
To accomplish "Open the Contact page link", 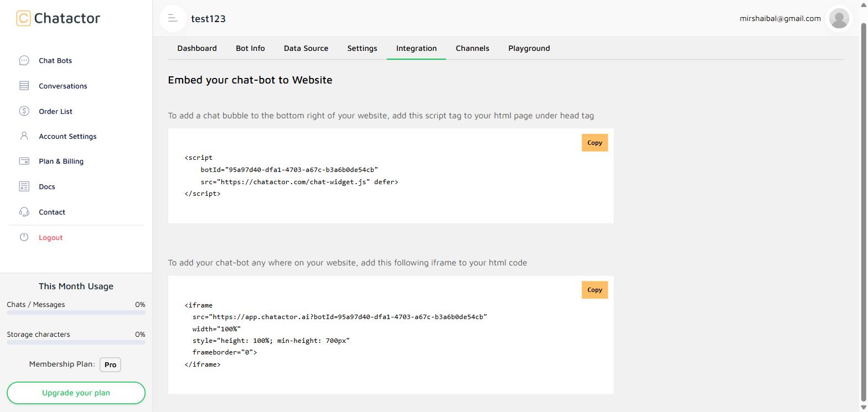I will pyautogui.click(x=52, y=212).
